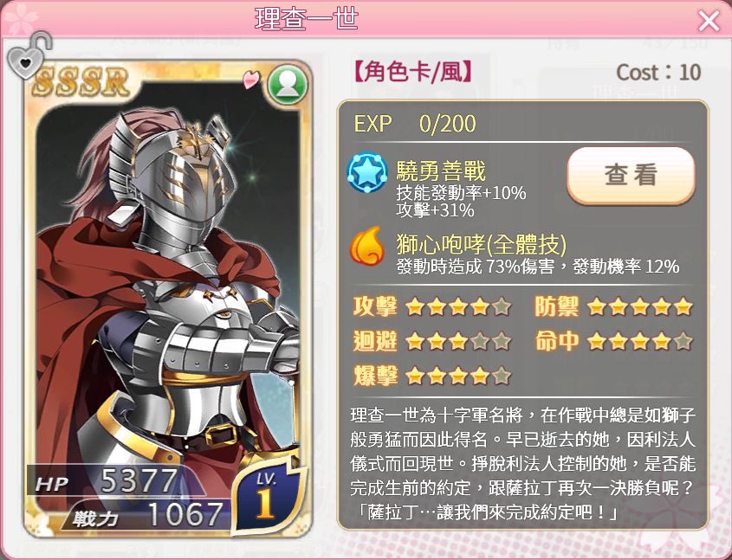Viewport: 732px width, 560px height.
Task: Click the 命中 star rating row
Action: point(614,341)
